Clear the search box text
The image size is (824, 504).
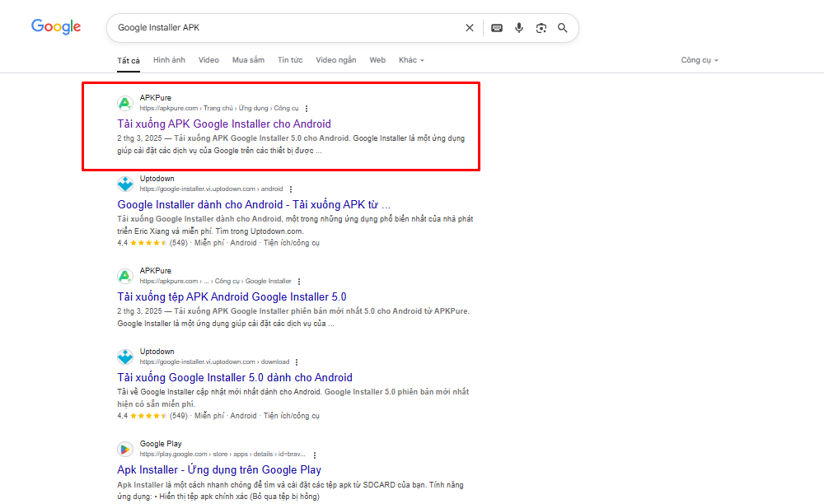pos(470,28)
